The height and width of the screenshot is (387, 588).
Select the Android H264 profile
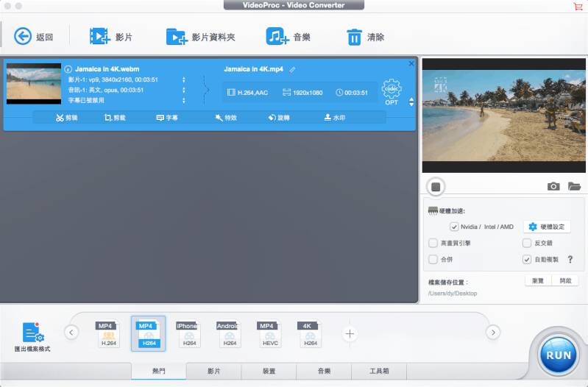pos(230,333)
